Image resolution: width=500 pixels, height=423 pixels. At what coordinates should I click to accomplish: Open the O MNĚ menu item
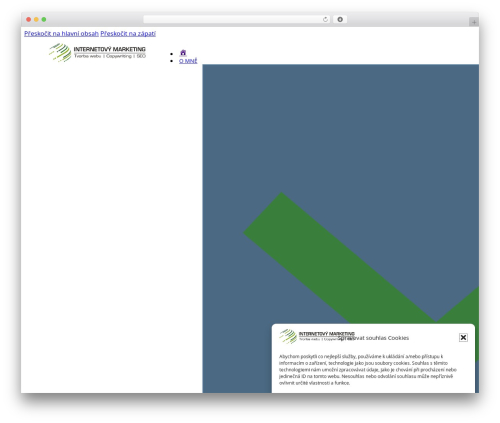pos(188,61)
